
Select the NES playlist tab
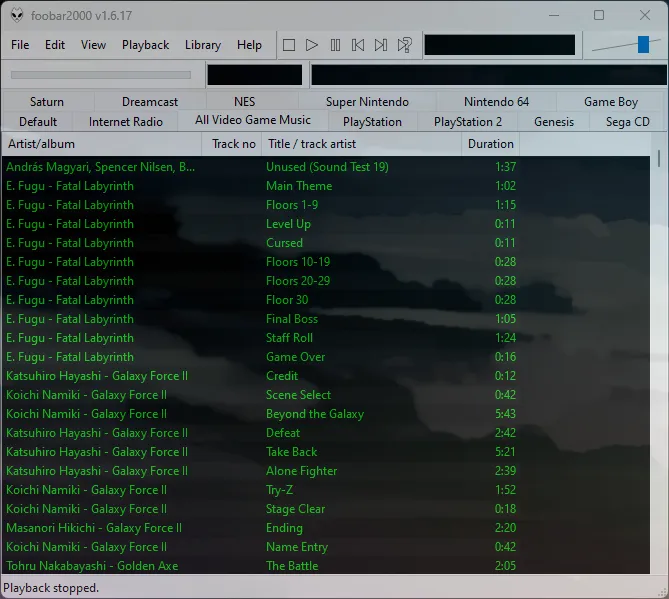(x=244, y=102)
